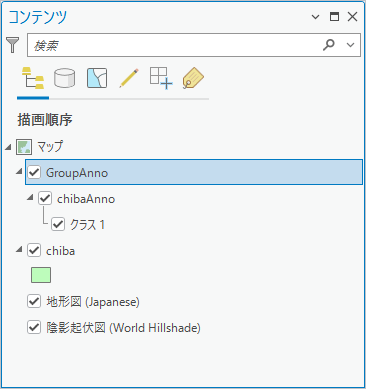Collapse the chibaAnno layer node

[30, 198]
